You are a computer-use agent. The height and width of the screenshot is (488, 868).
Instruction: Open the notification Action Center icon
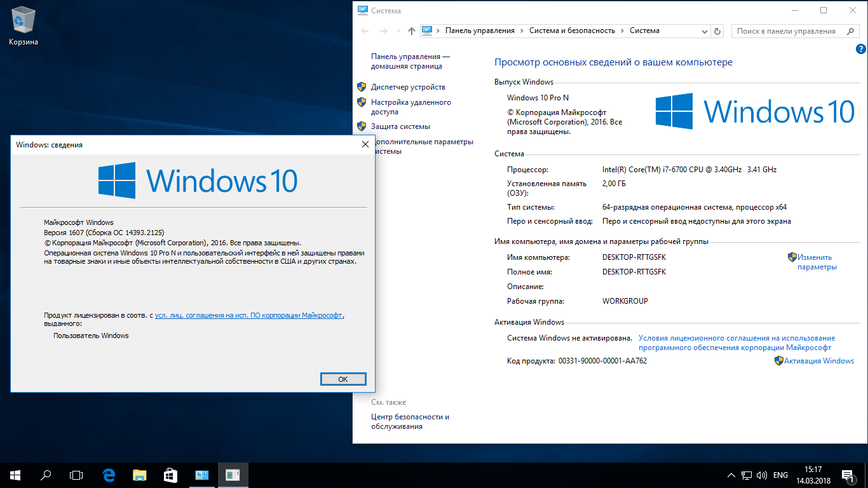(847, 475)
